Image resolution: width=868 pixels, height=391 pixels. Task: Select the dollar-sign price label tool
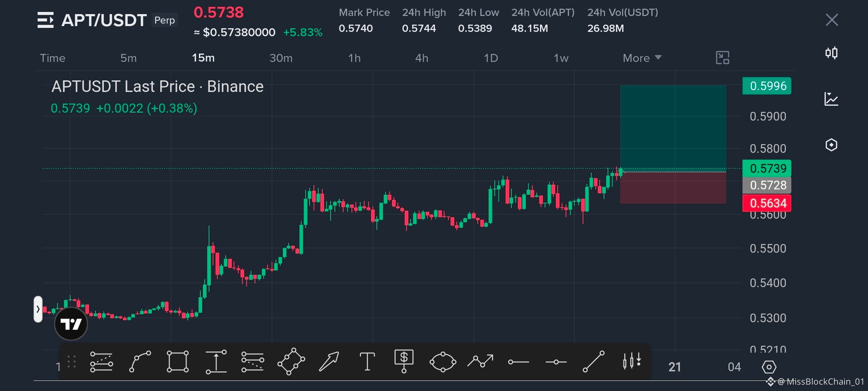404,361
